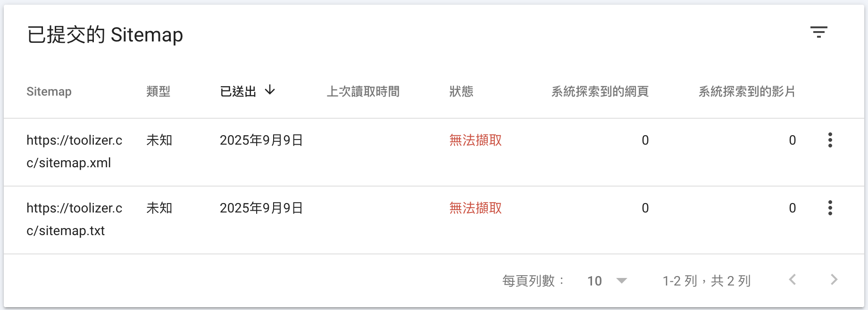
Task: Click the dropdown arrow beside rows-per-page value
Action: tap(621, 280)
